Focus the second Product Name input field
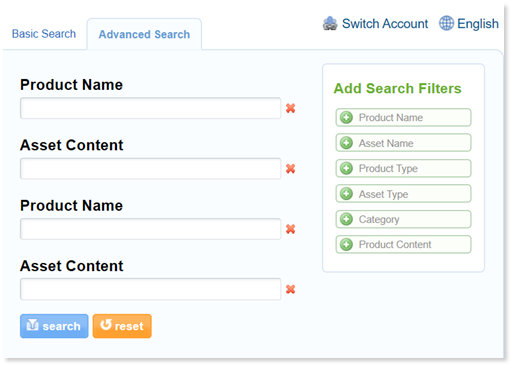The width and height of the screenshot is (513, 367). coord(150,229)
